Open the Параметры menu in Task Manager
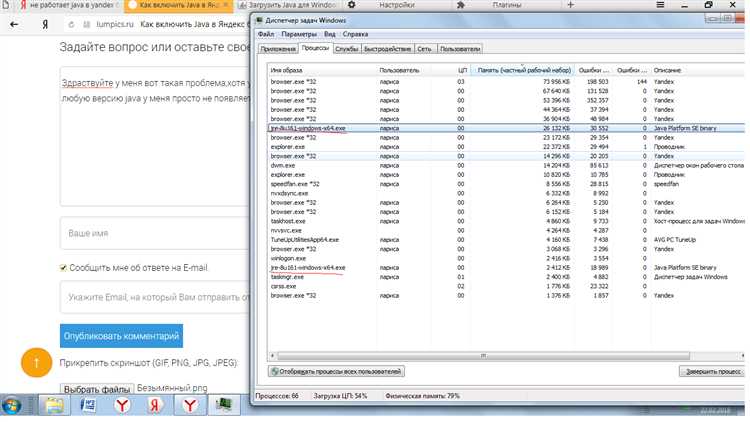The width and height of the screenshot is (750, 422). pos(299,34)
